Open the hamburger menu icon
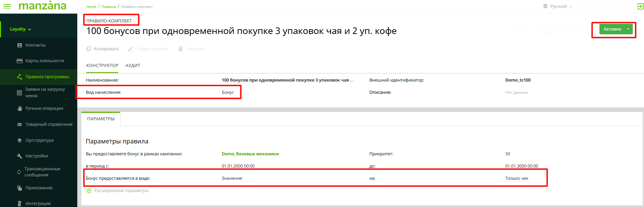The width and height of the screenshot is (644, 207). pyautogui.click(x=7, y=6)
